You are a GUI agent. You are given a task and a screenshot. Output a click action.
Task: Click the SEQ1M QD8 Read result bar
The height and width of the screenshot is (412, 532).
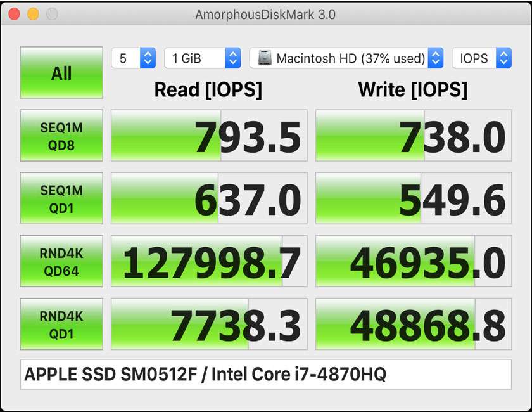click(209, 135)
